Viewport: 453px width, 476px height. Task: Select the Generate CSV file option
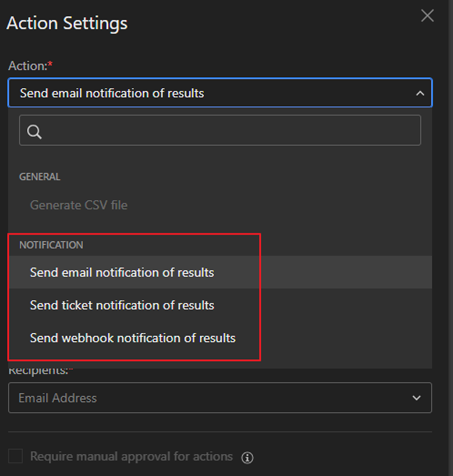[x=79, y=205]
